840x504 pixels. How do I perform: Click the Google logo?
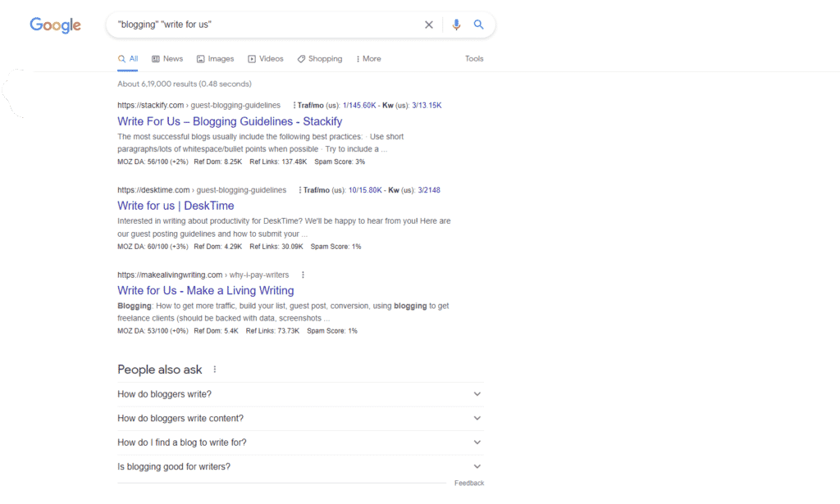(x=55, y=25)
